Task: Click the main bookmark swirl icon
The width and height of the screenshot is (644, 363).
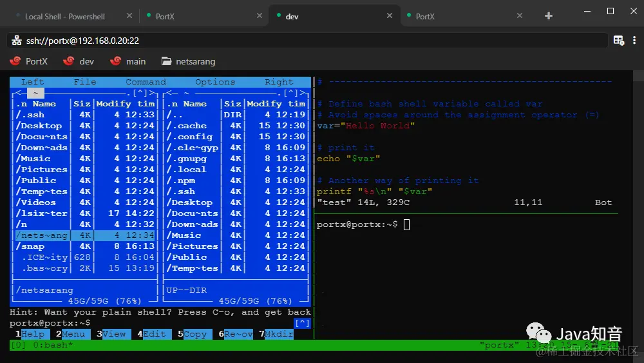Action: tap(116, 61)
